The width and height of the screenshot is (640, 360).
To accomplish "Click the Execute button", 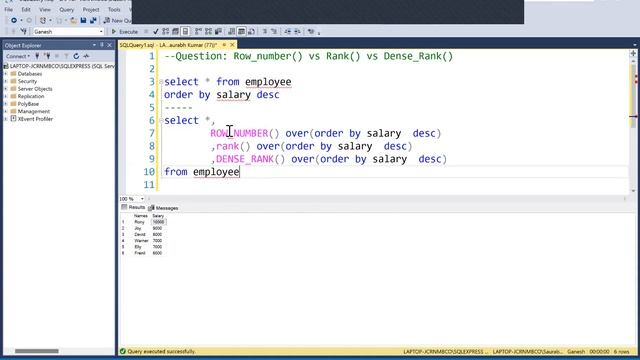I will tap(124, 31).
